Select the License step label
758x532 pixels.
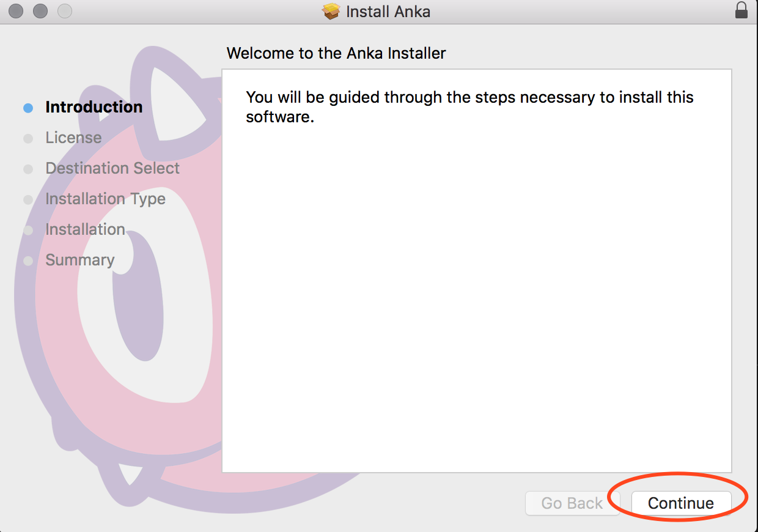pyautogui.click(x=73, y=138)
